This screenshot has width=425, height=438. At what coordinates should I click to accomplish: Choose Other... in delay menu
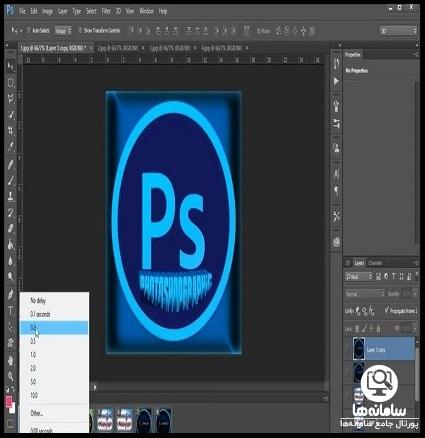click(x=54, y=413)
